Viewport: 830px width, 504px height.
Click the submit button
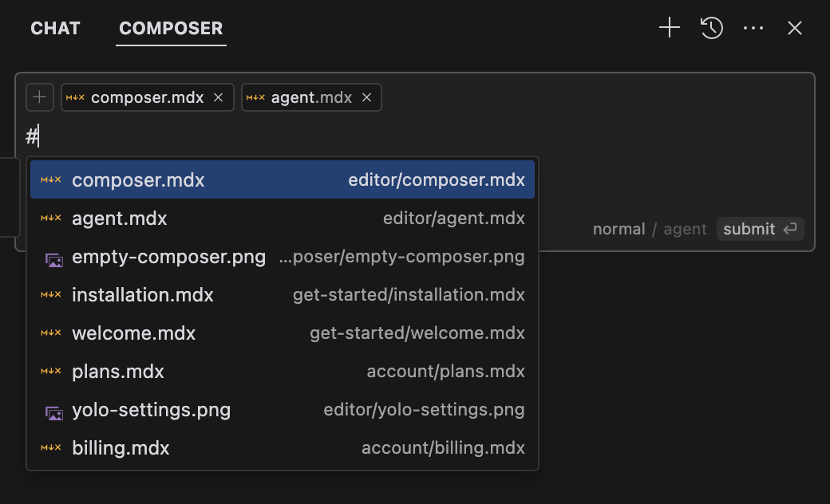760,229
